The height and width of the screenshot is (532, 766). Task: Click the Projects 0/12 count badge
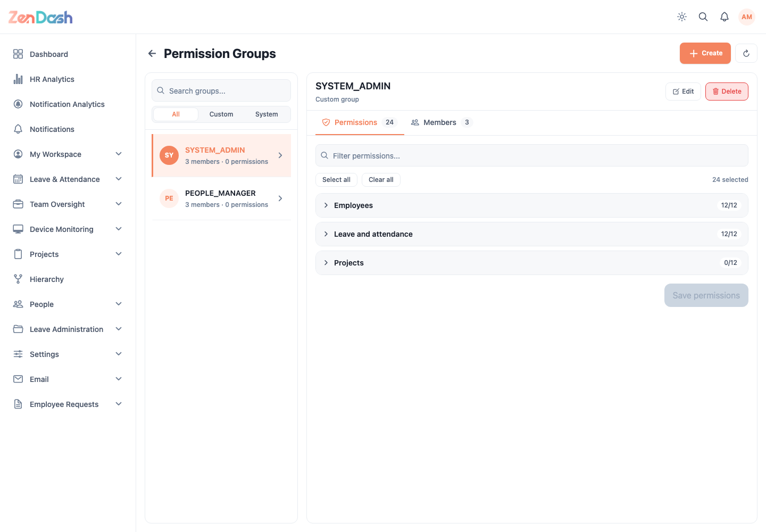tap(730, 263)
